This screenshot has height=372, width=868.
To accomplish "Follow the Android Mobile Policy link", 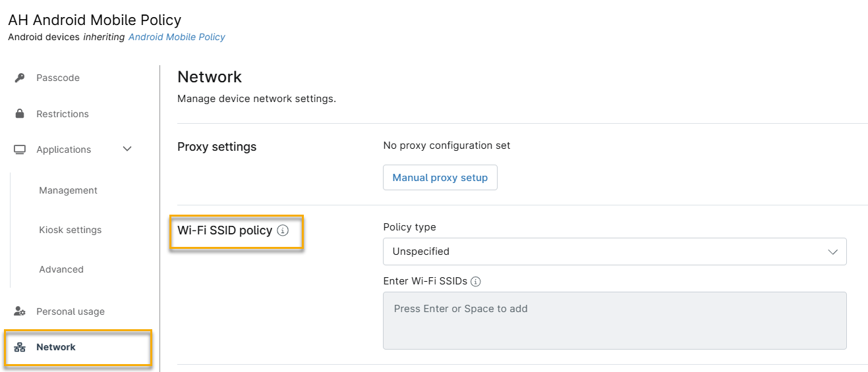I will pyautogui.click(x=177, y=37).
